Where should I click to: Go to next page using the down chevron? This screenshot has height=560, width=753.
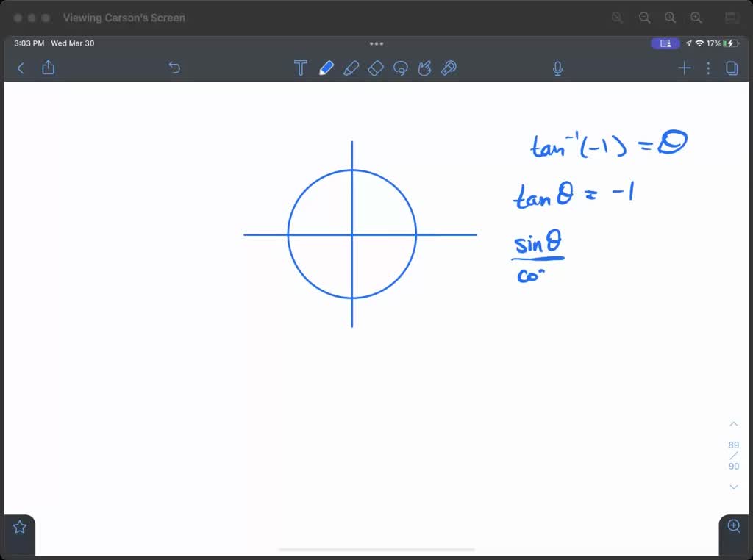[x=733, y=487]
